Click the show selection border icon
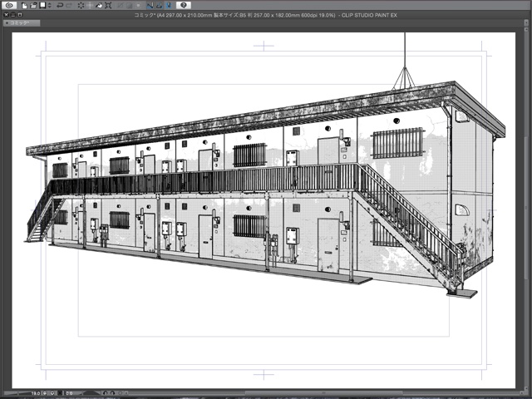Viewport: 532px width, 399px height. pyautogui.click(x=139, y=5)
